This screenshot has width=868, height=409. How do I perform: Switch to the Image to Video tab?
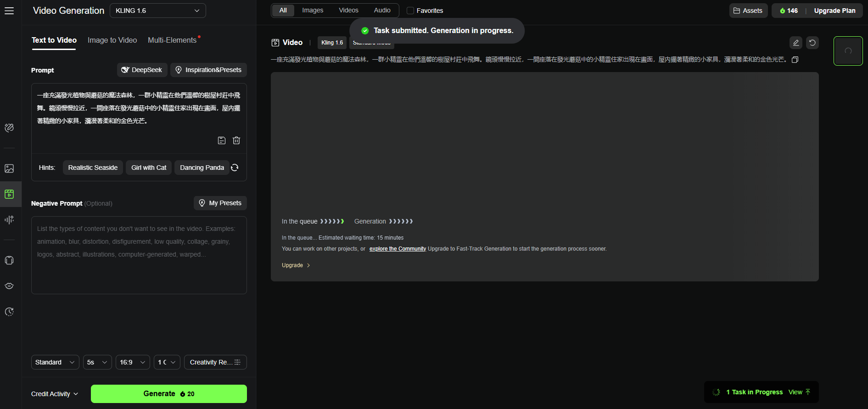coord(112,40)
